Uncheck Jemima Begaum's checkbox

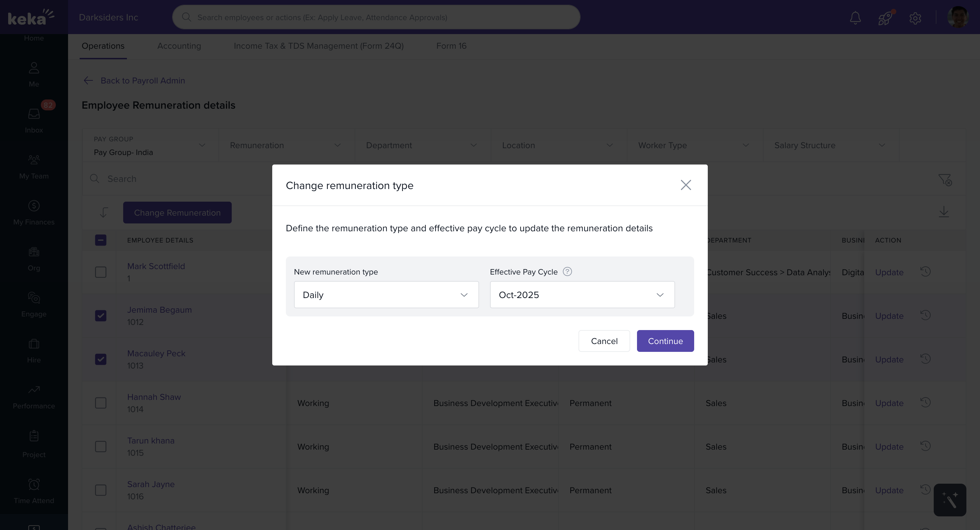point(100,316)
